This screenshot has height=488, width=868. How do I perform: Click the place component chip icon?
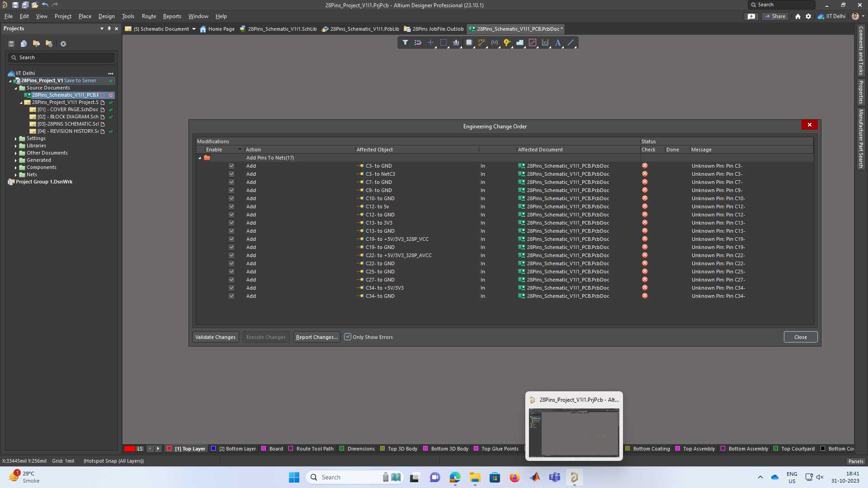click(469, 42)
